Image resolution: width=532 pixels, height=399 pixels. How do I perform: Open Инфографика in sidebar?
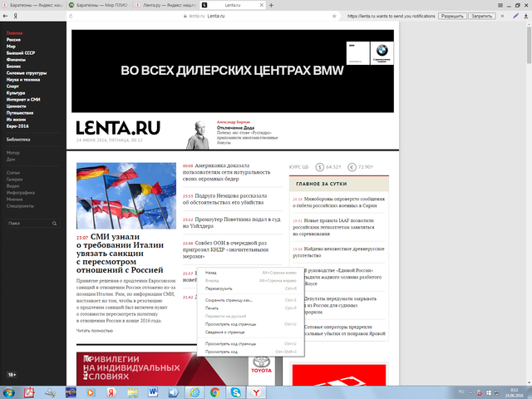pos(20,193)
